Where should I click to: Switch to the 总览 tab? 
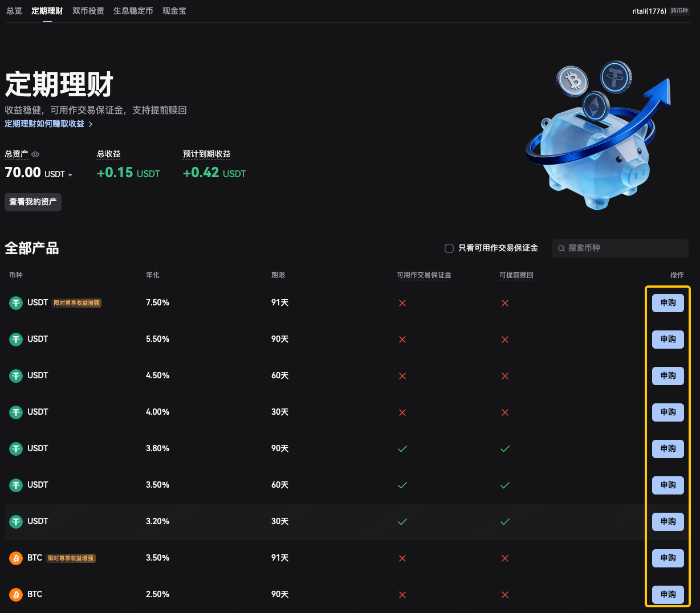coord(14,11)
